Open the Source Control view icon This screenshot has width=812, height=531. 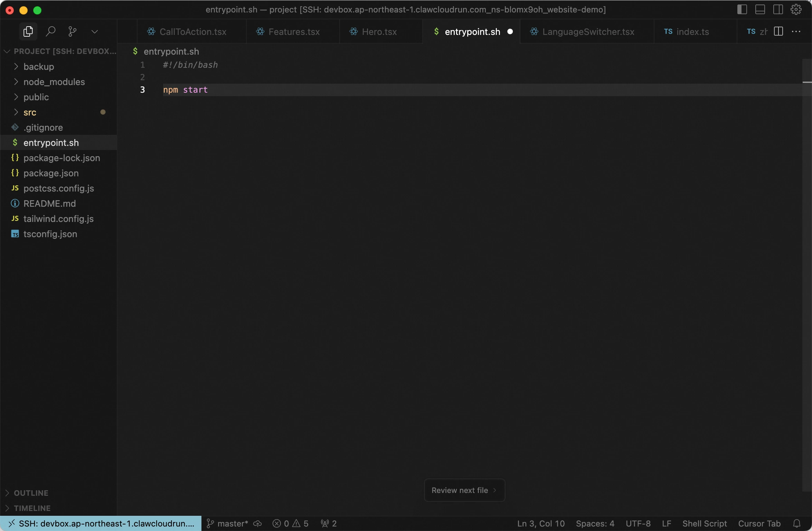click(72, 31)
